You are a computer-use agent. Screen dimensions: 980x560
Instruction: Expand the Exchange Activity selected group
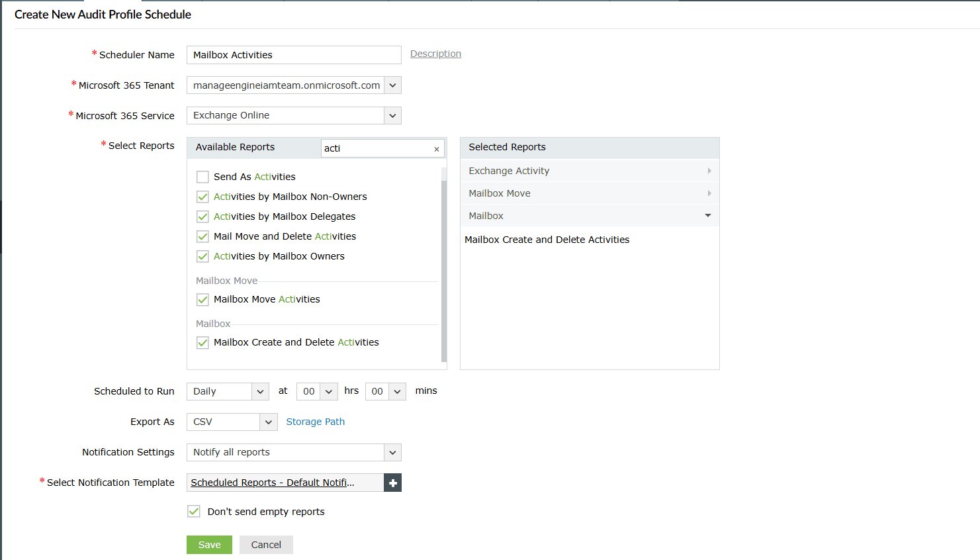point(709,171)
